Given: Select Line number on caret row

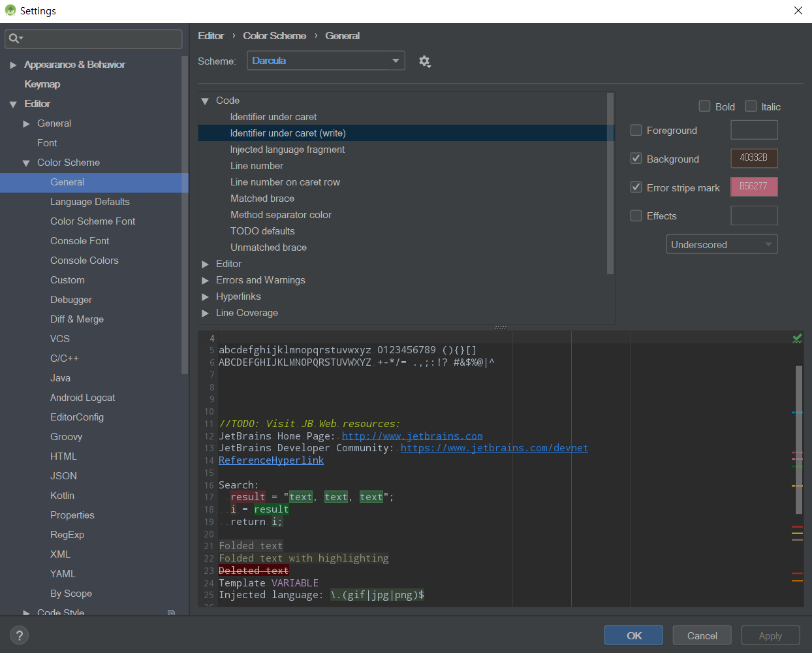Looking at the screenshot, I should coord(285,182).
